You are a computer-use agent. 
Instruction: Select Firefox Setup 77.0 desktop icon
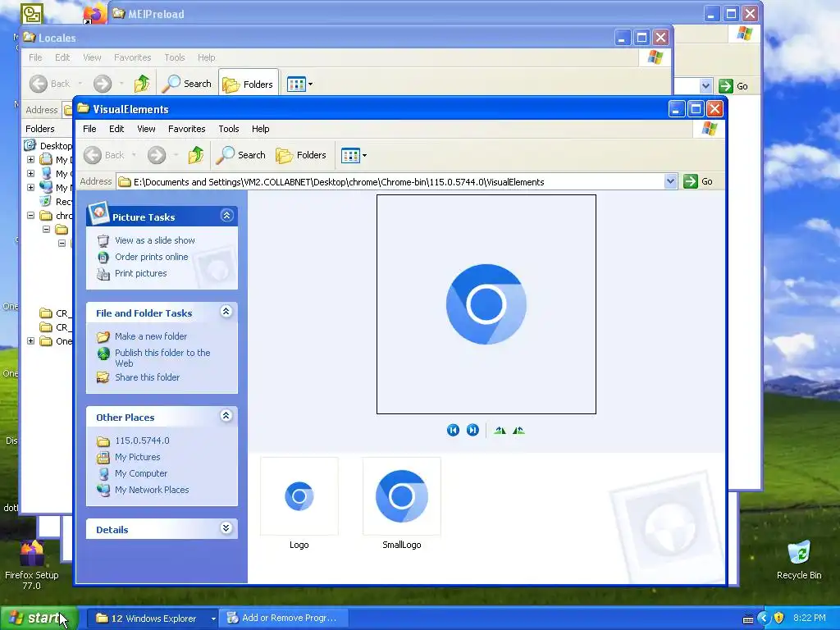(32, 564)
